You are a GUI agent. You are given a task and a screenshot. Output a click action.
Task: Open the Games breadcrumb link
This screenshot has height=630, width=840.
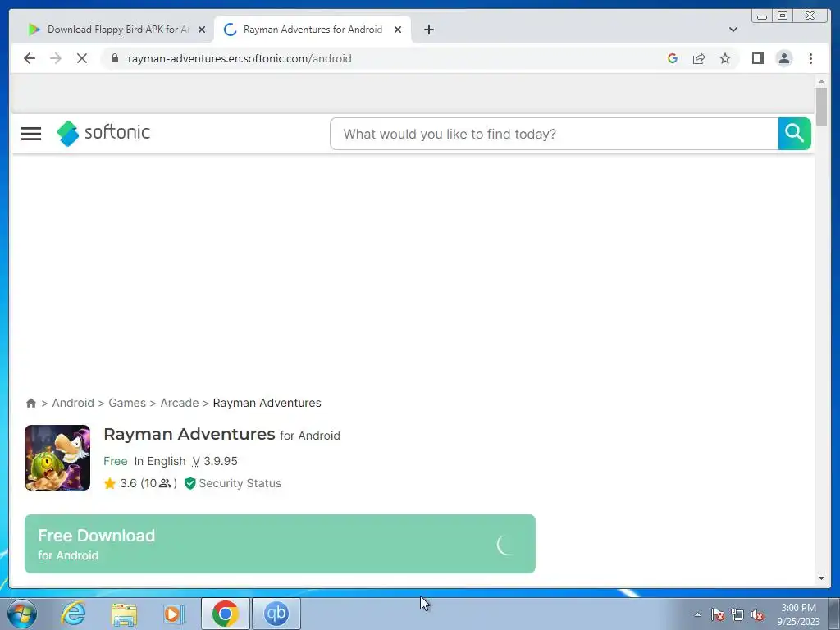(x=127, y=403)
